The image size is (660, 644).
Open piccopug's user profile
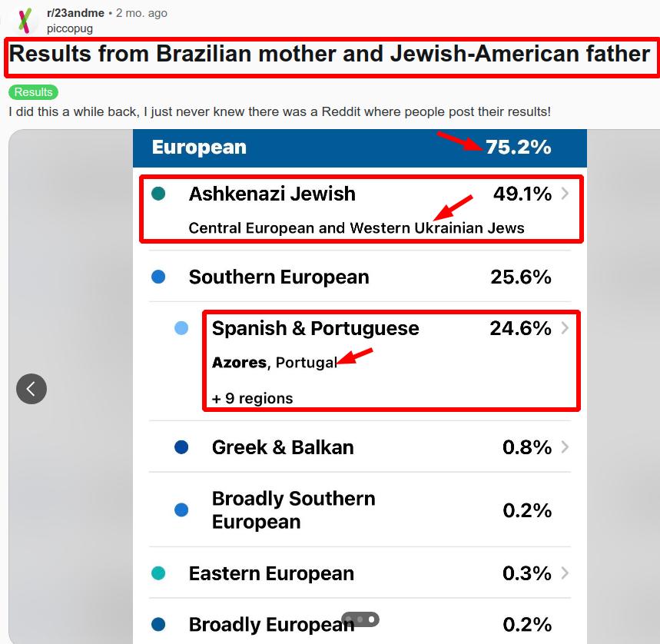click(x=70, y=28)
